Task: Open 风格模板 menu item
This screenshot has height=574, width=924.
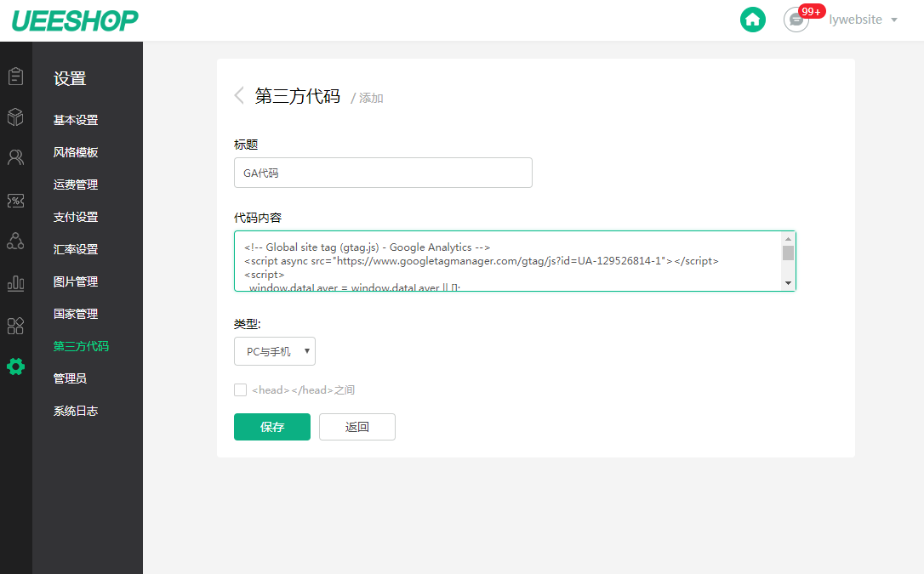Action: point(76,152)
